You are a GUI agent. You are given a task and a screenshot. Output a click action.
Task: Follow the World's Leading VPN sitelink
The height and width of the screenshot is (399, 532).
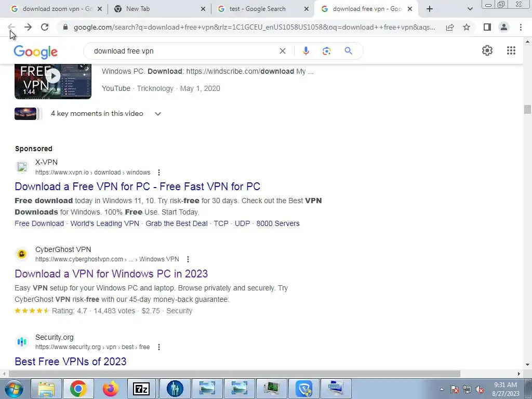tap(105, 223)
